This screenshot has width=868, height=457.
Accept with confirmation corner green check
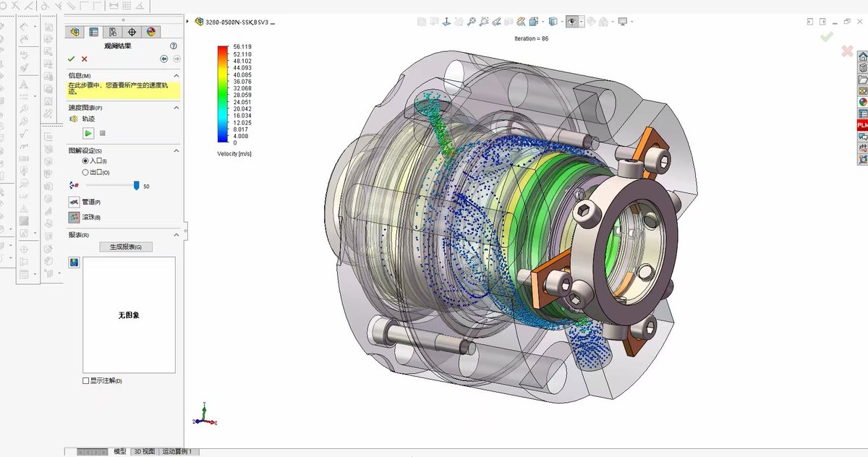[827, 36]
